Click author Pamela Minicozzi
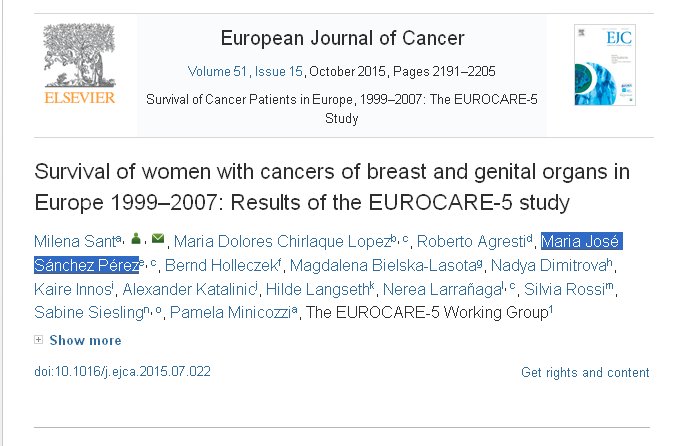 pyautogui.click(x=229, y=313)
